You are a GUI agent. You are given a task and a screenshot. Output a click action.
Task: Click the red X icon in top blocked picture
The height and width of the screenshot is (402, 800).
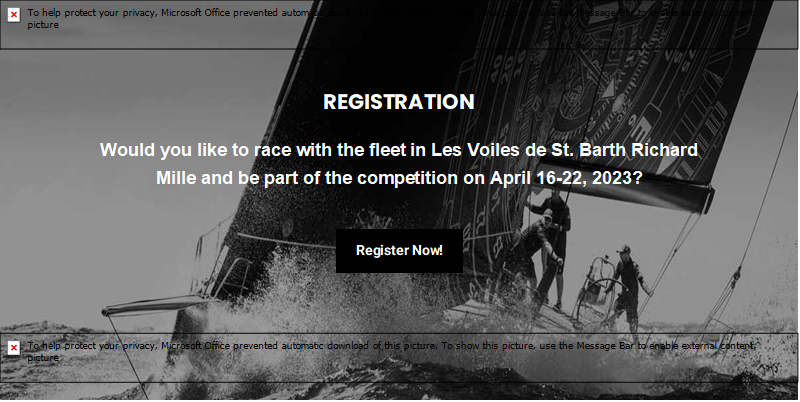pyautogui.click(x=14, y=15)
